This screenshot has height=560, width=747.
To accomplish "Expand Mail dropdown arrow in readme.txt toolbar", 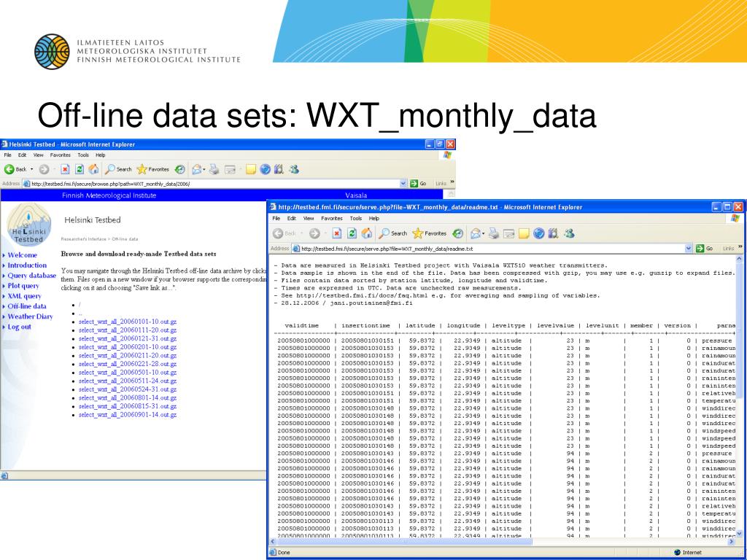I will click(483, 233).
